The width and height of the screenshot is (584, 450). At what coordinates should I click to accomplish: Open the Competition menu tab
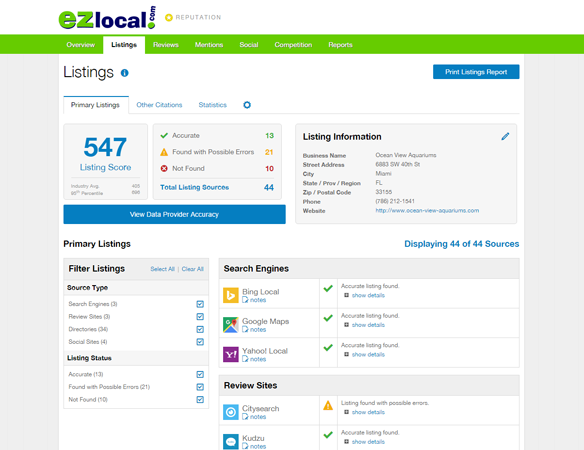pyautogui.click(x=293, y=45)
